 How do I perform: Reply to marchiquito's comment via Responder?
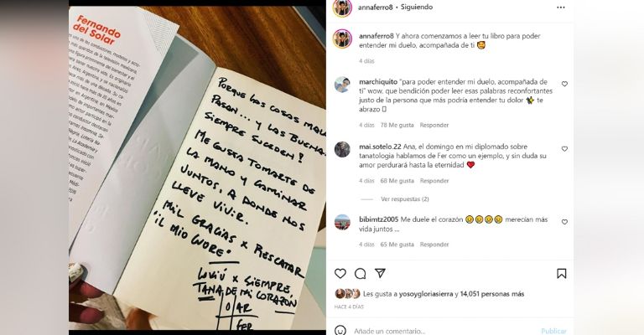point(434,125)
